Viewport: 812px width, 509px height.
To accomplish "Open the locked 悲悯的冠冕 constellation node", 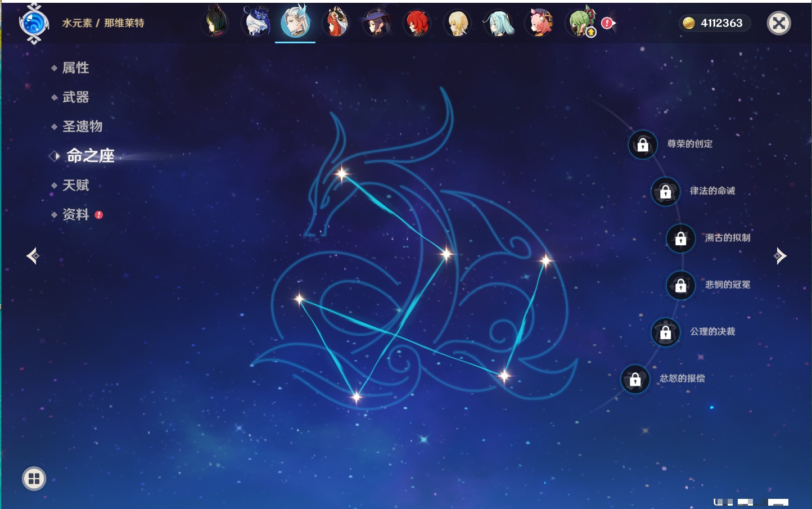I will 681,286.
